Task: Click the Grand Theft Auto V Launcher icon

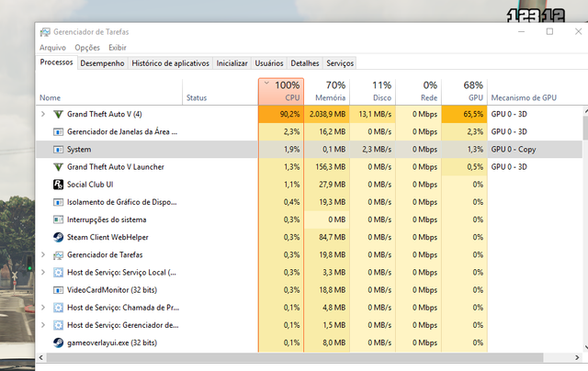Action: (58, 167)
